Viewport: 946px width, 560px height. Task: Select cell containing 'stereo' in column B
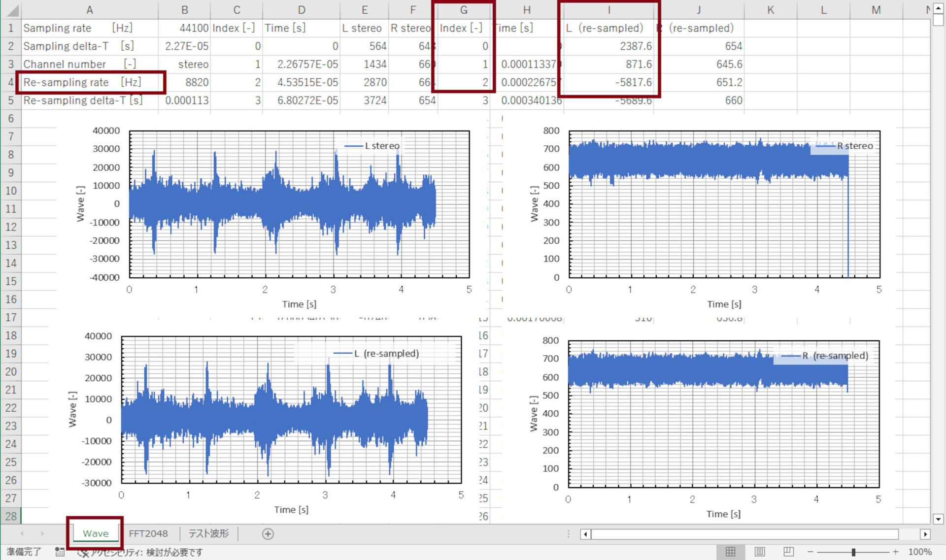click(184, 64)
